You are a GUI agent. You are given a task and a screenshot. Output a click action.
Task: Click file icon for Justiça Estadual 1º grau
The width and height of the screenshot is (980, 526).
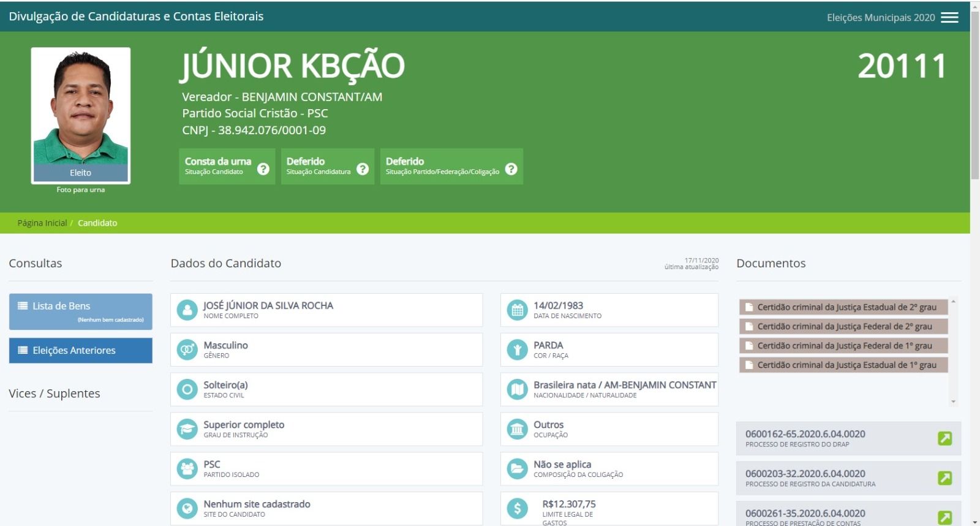pos(748,365)
